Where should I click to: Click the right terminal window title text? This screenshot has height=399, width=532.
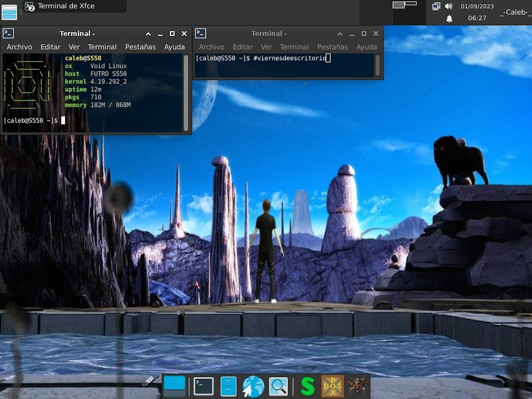point(269,34)
